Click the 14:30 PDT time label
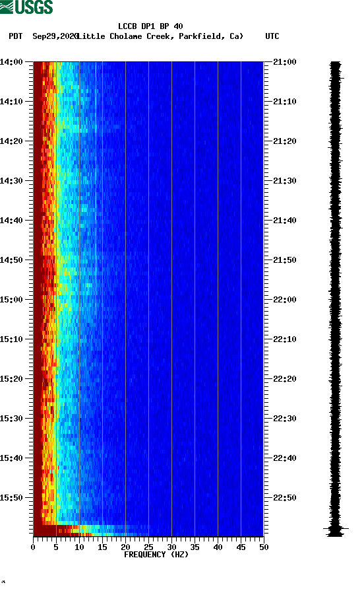 (11, 181)
